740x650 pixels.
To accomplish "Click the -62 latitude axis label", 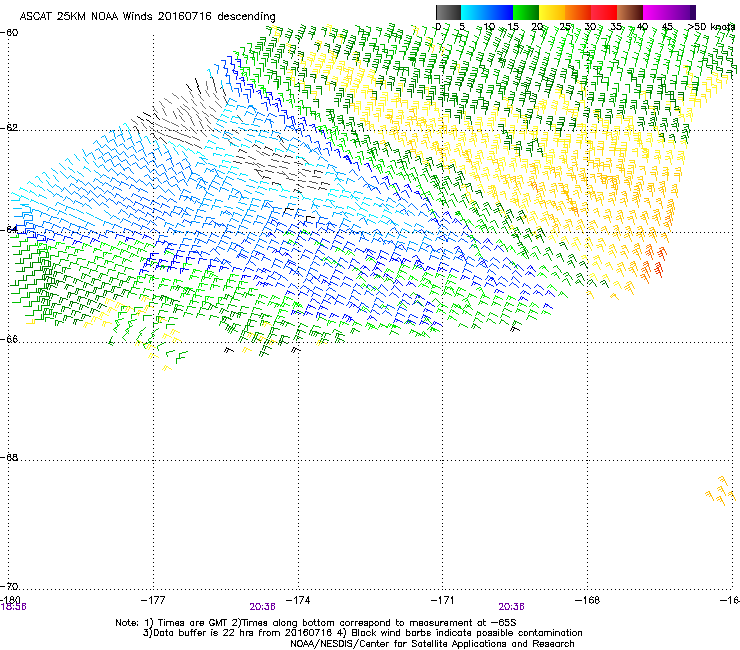I will 9,128.
